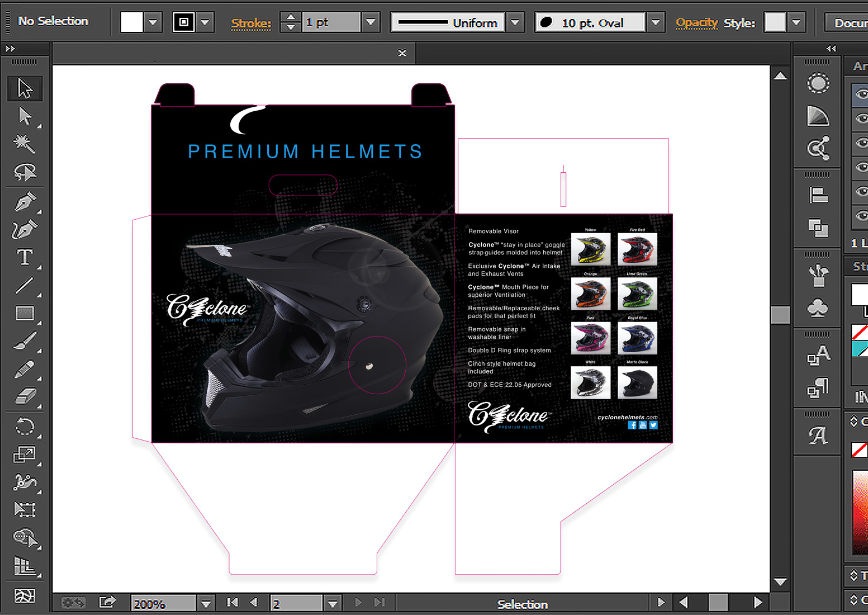Toggle visibility eye of second layer row
The image size is (868, 615).
[x=861, y=119]
